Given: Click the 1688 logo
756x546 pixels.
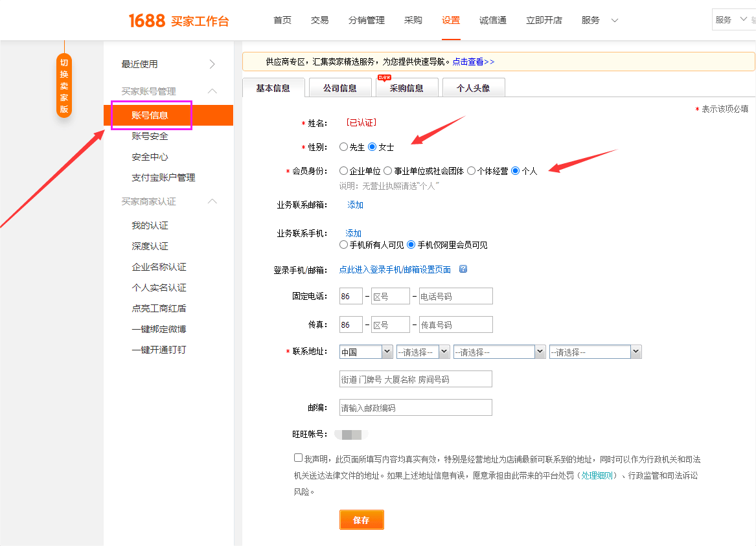Looking at the screenshot, I should [147, 21].
